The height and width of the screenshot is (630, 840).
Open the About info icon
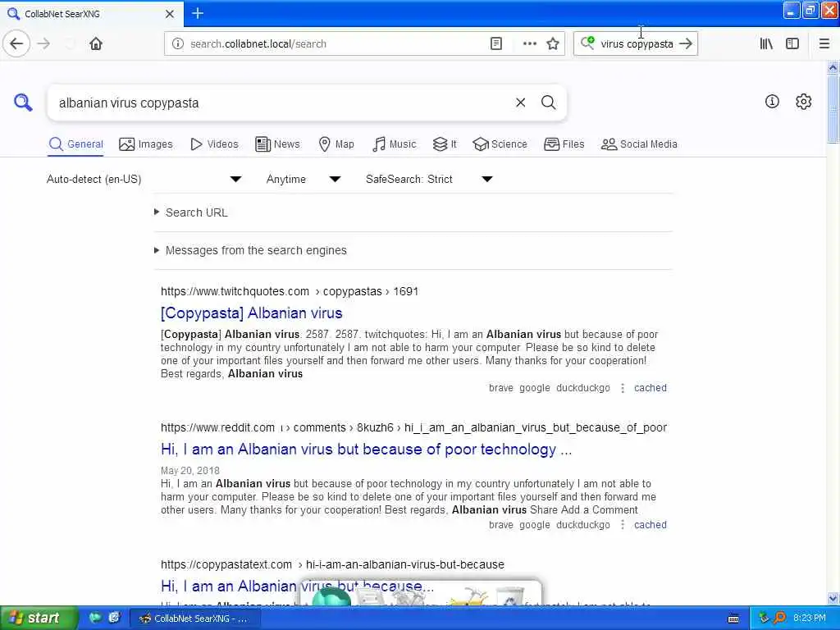pyautogui.click(x=772, y=101)
